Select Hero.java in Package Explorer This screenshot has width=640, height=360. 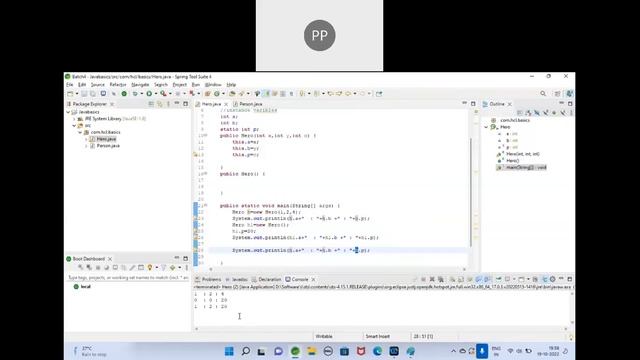pos(106,139)
